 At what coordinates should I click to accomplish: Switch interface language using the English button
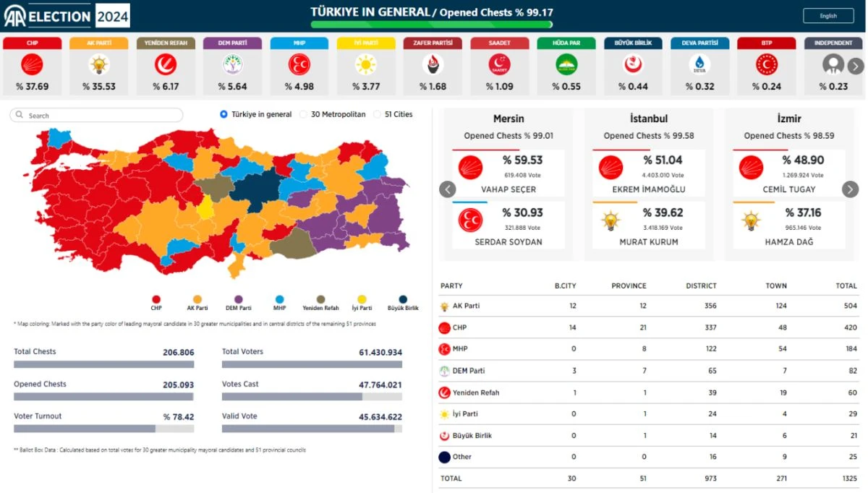pyautogui.click(x=828, y=15)
